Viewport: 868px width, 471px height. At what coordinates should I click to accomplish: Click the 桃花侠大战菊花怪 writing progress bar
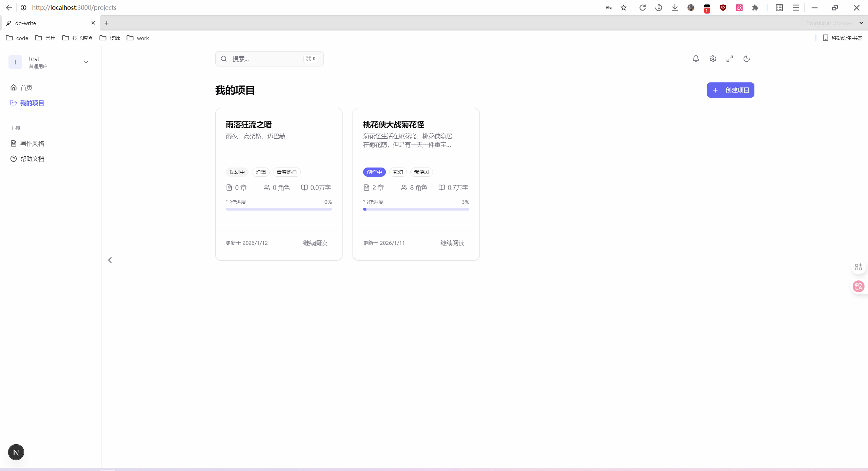coord(416,209)
